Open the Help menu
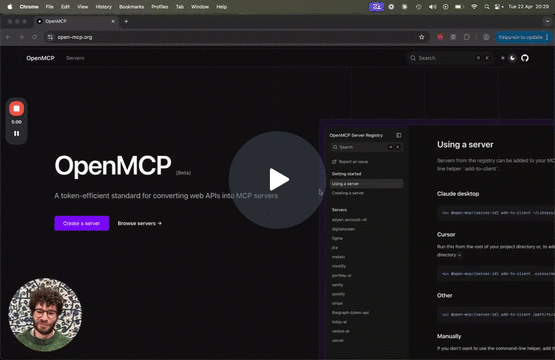The width and height of the screenshot is (555, 360). coord(222,7)
